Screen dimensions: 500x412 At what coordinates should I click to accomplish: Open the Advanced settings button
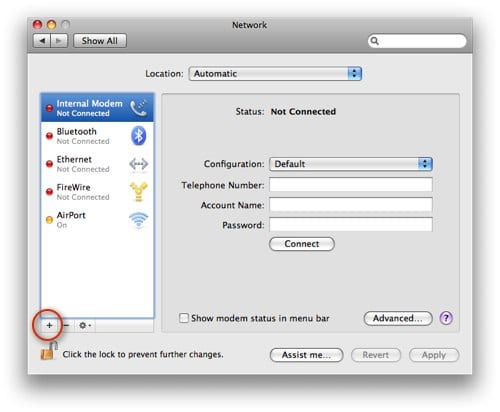(x=398, y=318)
